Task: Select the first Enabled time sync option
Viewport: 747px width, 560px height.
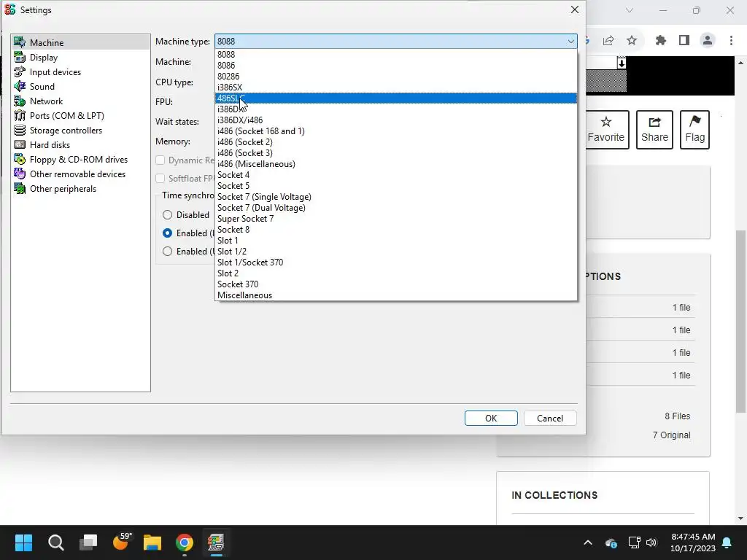Action: tap(167, 233)
